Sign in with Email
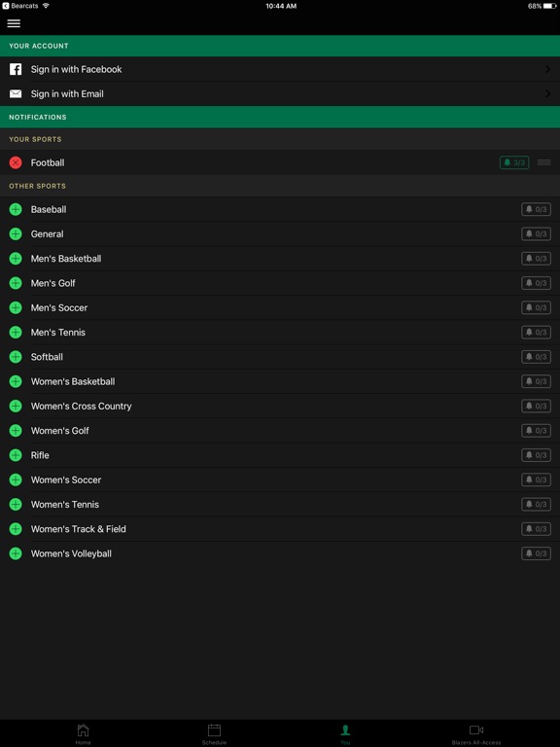 pyautogui.click(x=280, y=93)
